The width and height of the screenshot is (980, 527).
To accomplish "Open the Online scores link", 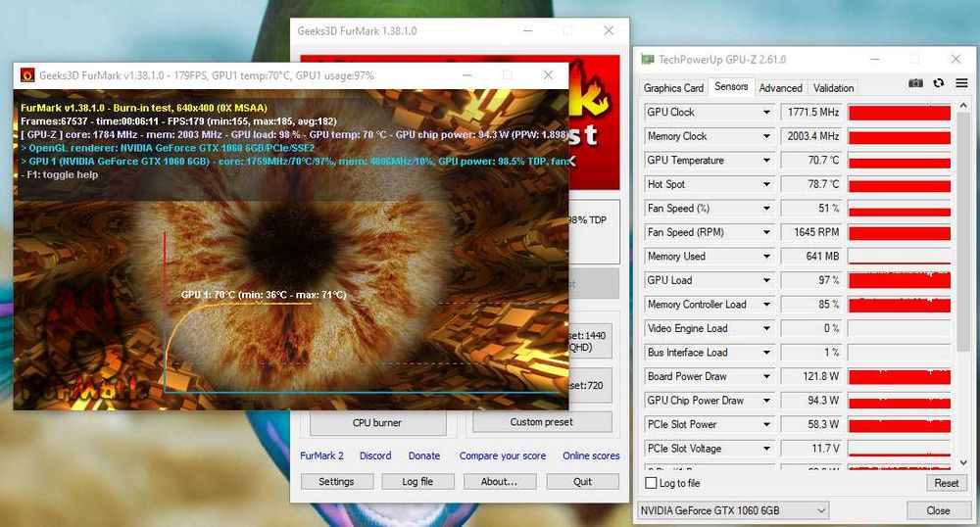I will [x=591, y=455].
